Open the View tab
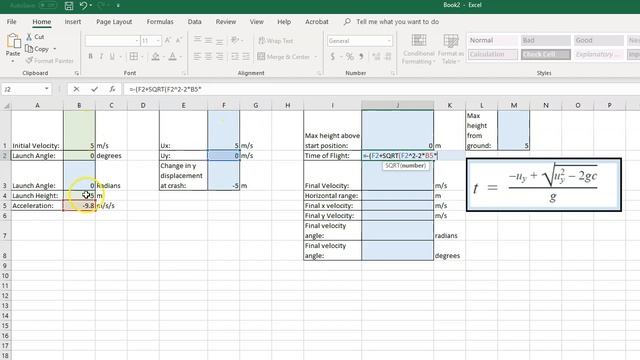Screen dimensions: 640x360 256,22
